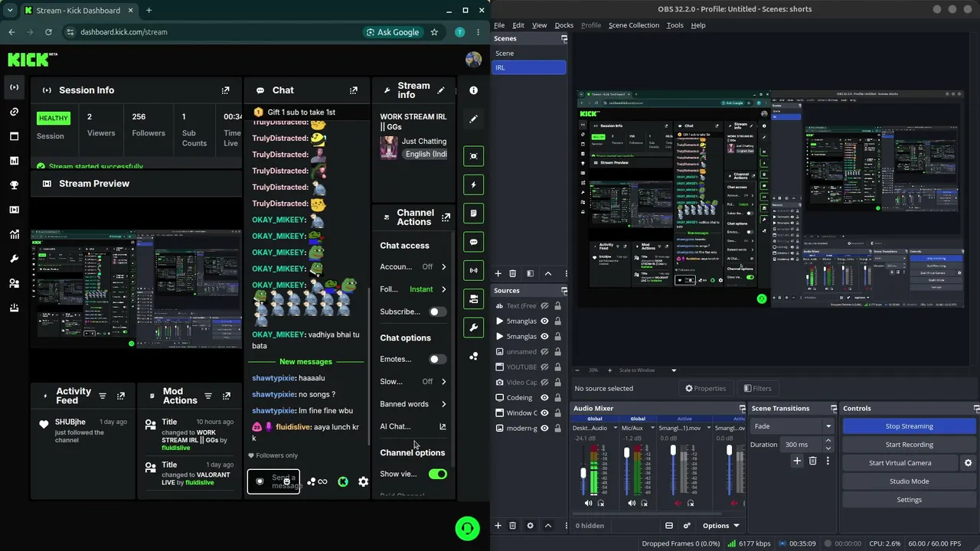
Task: Open the OBS Tools menu
Action: point(675,25)
